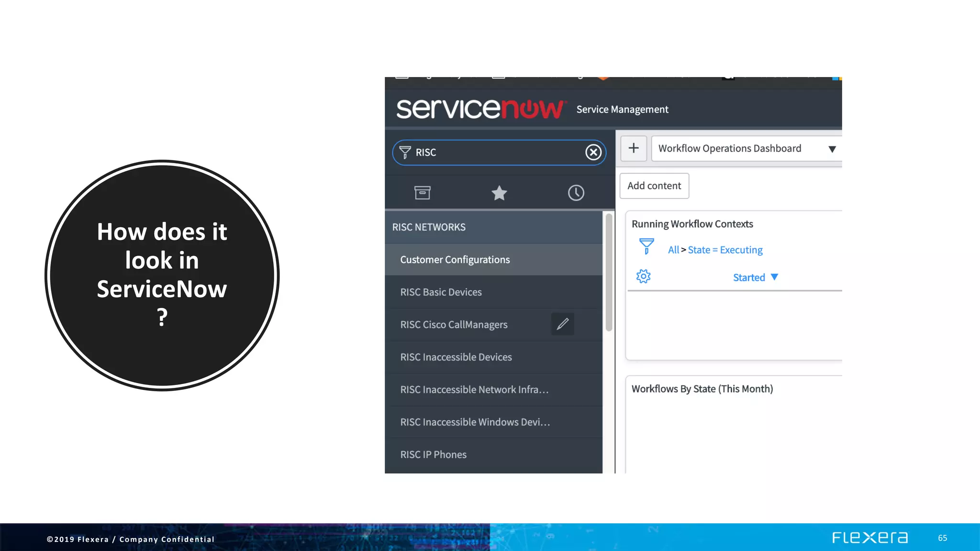980x551 pixels.
Task: Open the Workflow Operations Dashboard dropdown
Action: click(x=746, y=149)
